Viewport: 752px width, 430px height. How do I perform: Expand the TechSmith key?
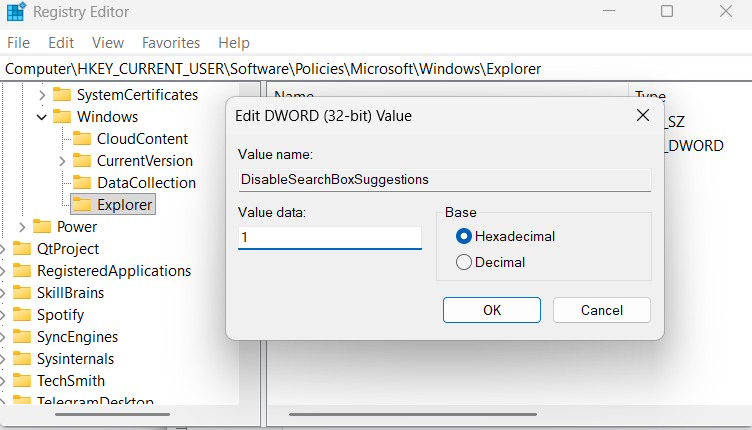point(2,381)
